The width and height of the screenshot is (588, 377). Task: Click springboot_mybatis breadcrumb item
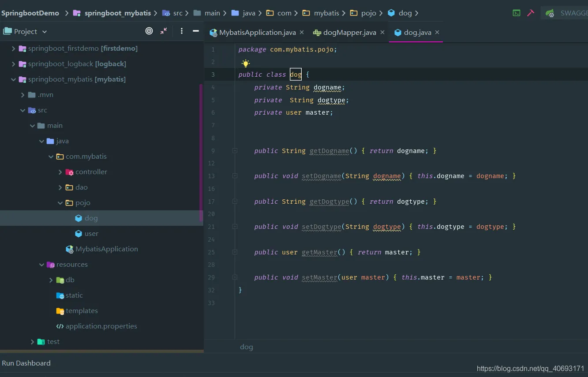pyautogui.click(x=118, y=13)
